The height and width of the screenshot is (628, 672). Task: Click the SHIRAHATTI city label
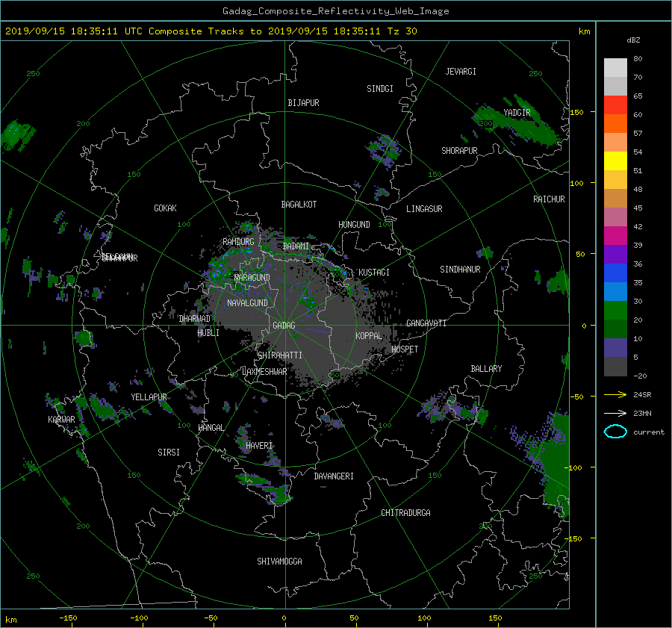pyautogui.click(x=280, y=355)
